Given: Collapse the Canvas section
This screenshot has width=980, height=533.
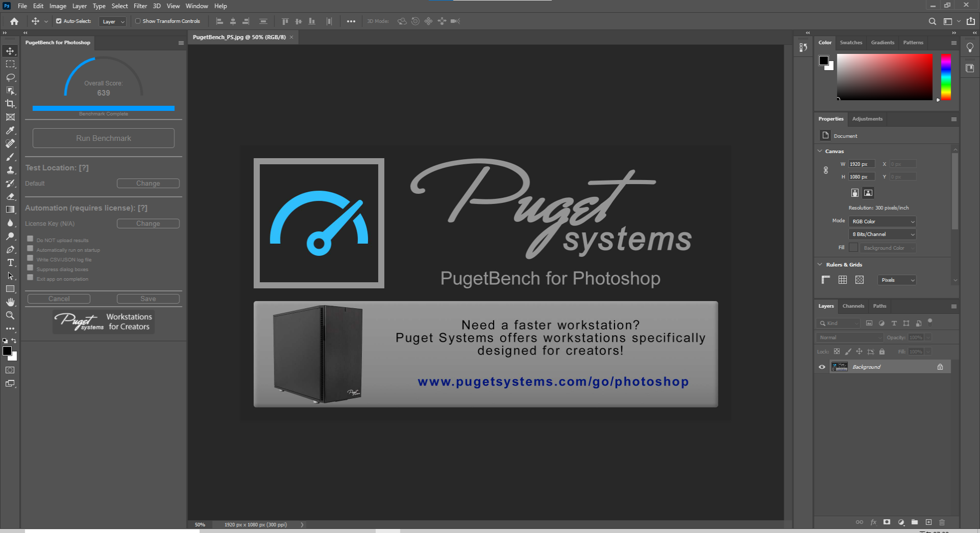Looking at the screenshot, I should coord(820,151).
